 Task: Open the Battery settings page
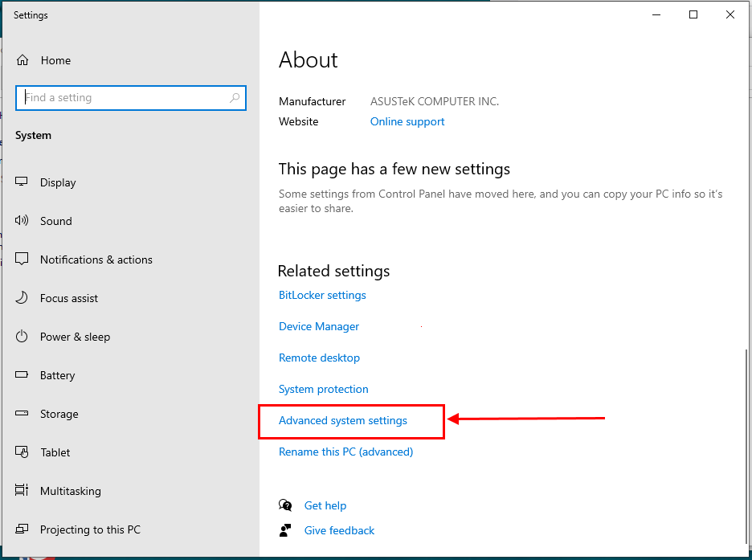pos(58,375)
